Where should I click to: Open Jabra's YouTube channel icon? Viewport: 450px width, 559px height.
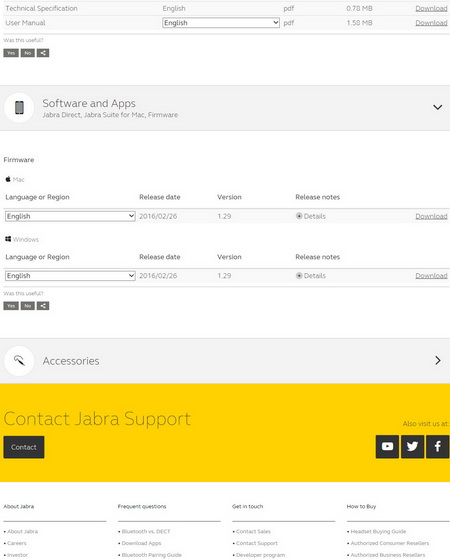(x=387, y=446)
